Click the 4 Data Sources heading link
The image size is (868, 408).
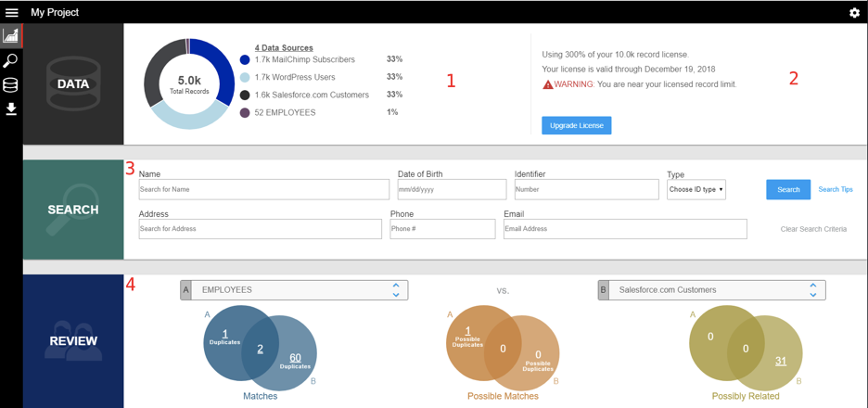point(284,48)
